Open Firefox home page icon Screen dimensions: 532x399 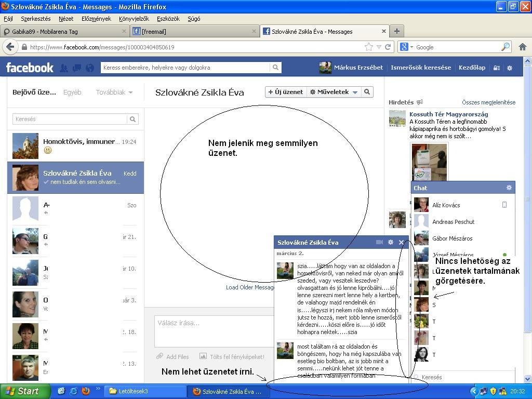[x=523, y=47]
